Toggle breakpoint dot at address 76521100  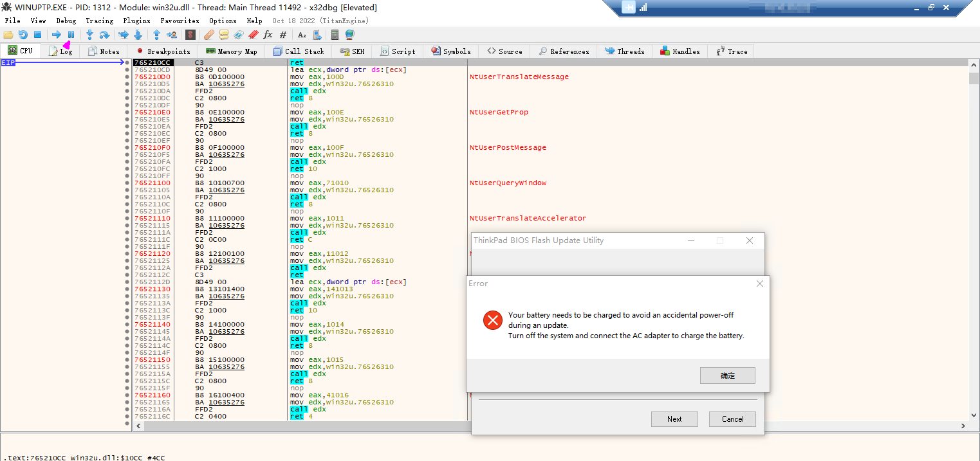(x=127, y=183)
